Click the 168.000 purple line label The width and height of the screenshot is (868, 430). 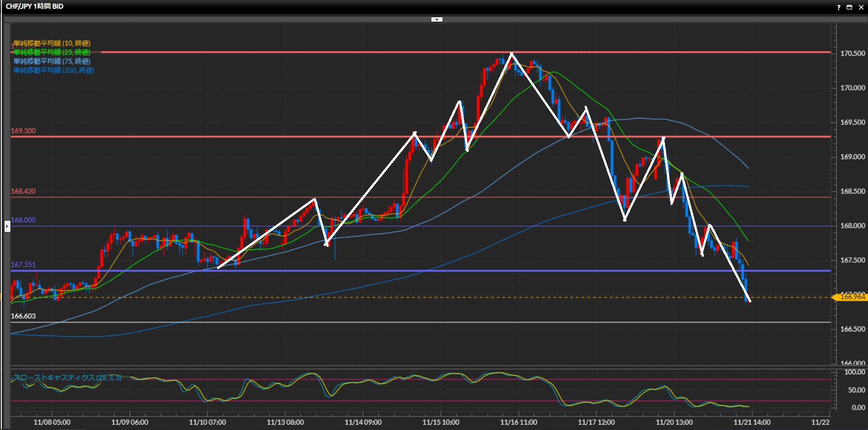[23, 220]
